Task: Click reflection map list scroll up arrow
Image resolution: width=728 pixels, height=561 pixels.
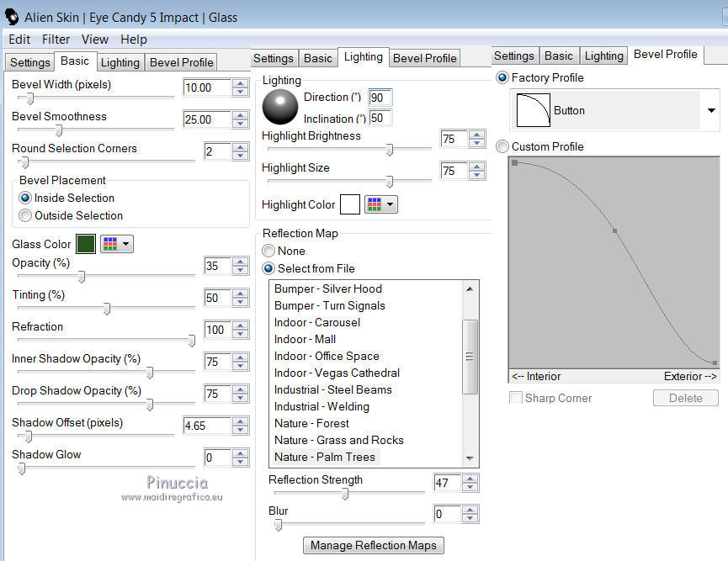Action: [470, 288]
